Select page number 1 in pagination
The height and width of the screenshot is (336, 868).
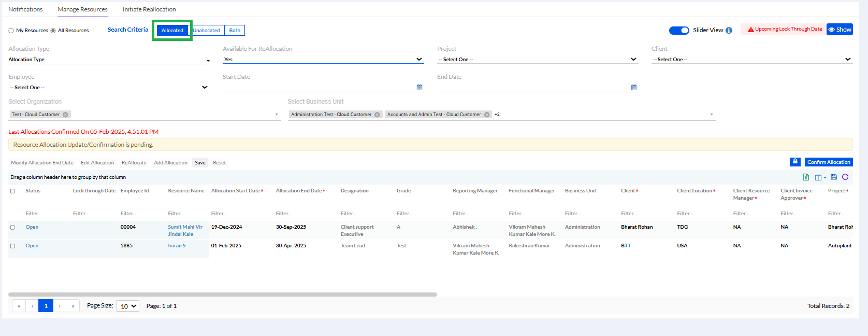(46, 306)
